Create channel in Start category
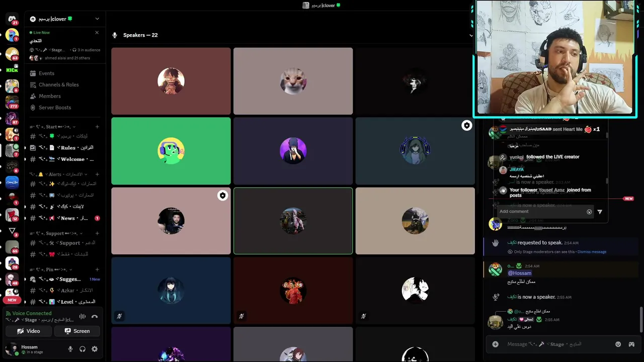This screenshot has height=362, width=644. click(x=97, y=127)
